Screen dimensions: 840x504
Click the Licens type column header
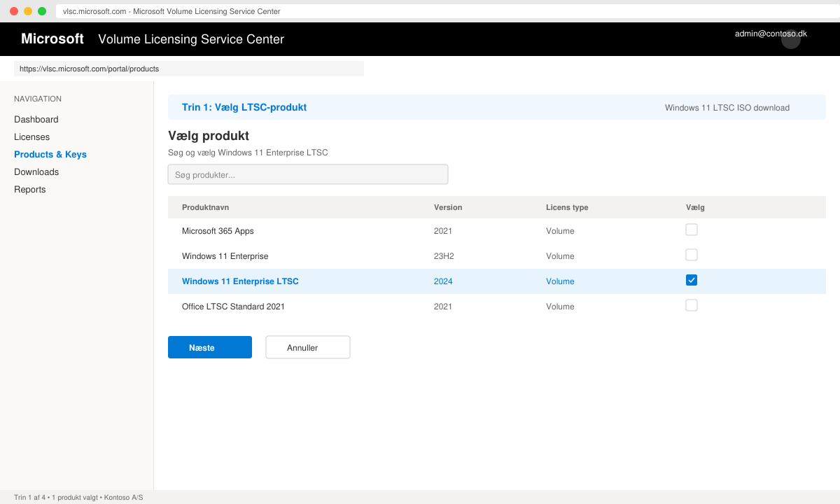pyautogui.click(x=567, y=208)
